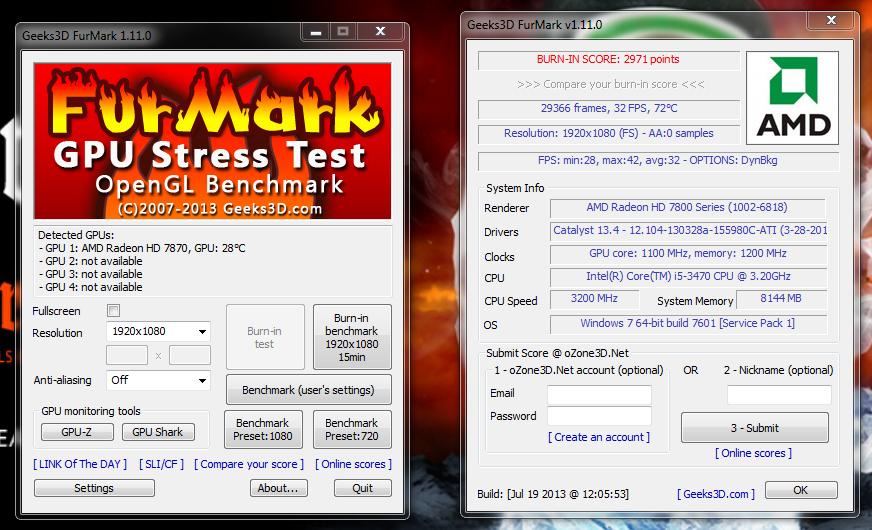
Task: Open the Create an account link
Action: [x=598, y=437]
